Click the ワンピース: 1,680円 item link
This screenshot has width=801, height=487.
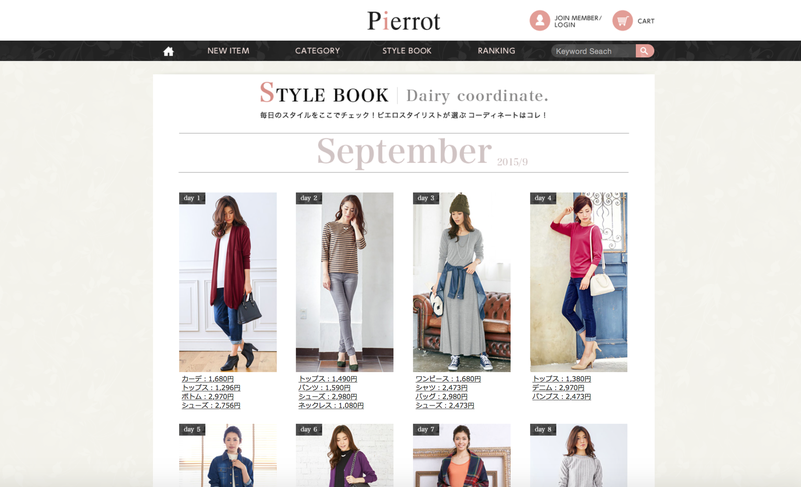[x=448, y=379]
